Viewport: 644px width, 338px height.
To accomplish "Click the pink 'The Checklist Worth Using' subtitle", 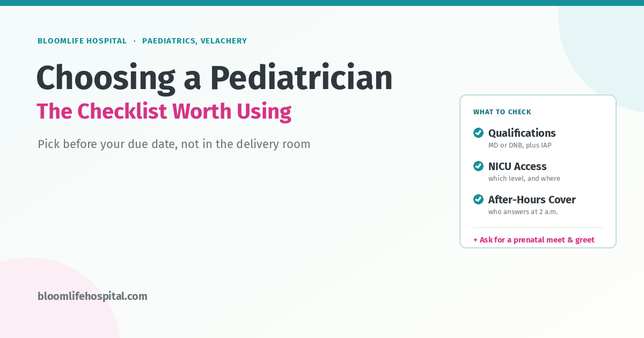I will (164, 112).
